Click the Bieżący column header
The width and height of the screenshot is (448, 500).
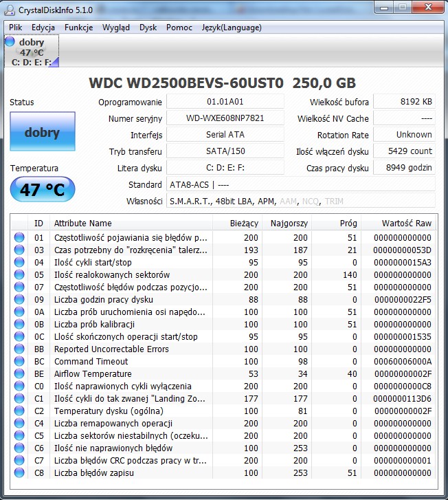237,224
